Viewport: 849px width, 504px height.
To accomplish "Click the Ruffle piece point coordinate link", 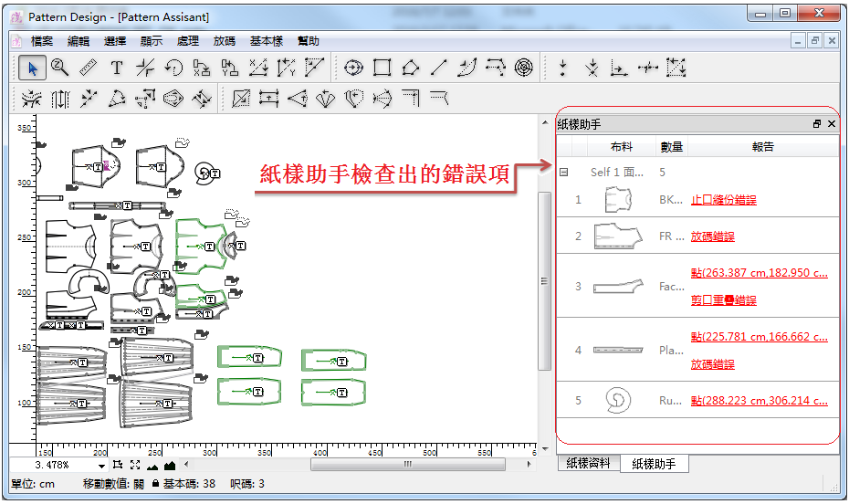I will click(x=759, y=401).
